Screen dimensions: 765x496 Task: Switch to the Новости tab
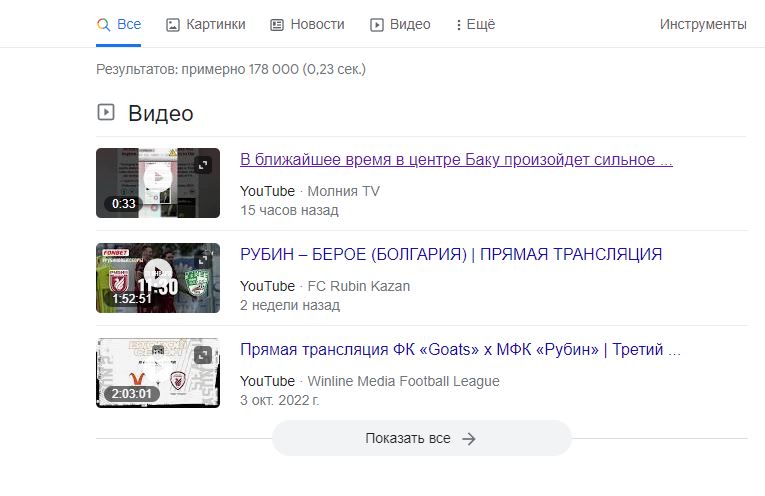307,24
